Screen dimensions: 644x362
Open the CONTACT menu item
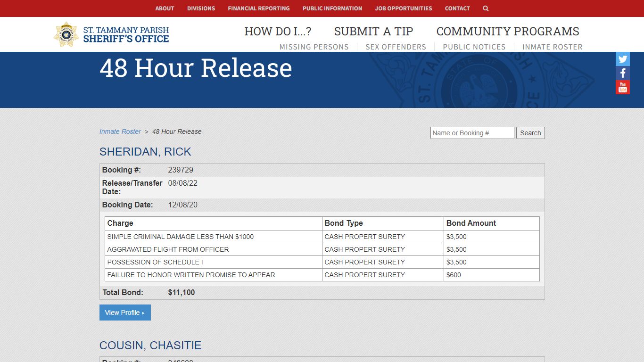click(x=457, y=8)
